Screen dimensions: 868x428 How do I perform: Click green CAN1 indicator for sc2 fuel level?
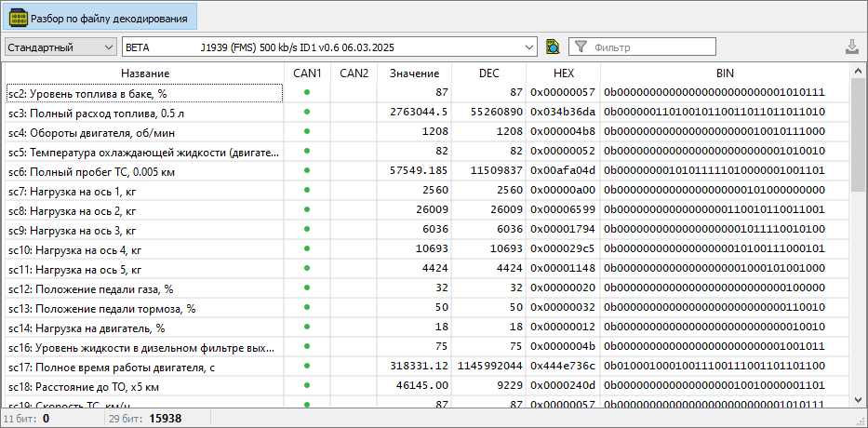pyautogui.click(x=306, y=92)
